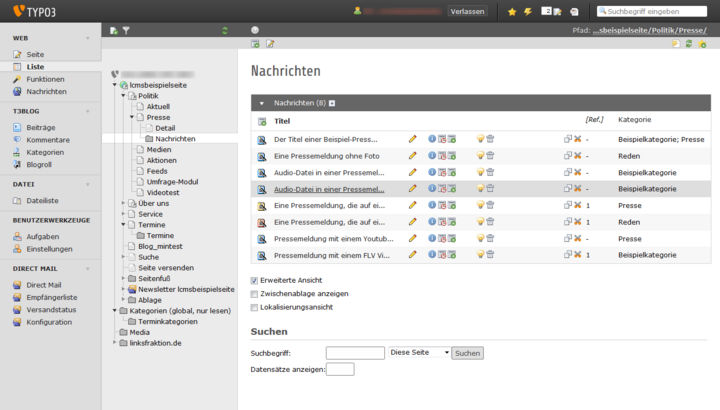
Task: Expand the Über uns tree node
Action: 123,203
